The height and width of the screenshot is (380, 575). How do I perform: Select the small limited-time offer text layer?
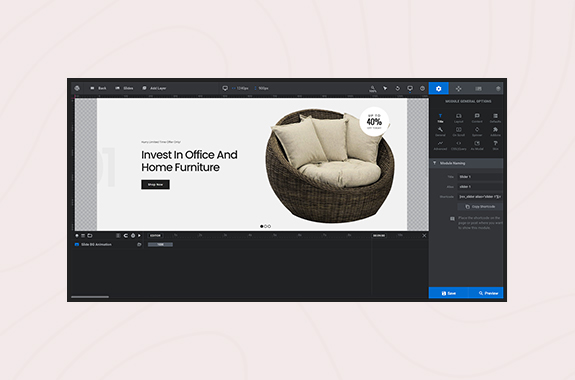point(161,142)
